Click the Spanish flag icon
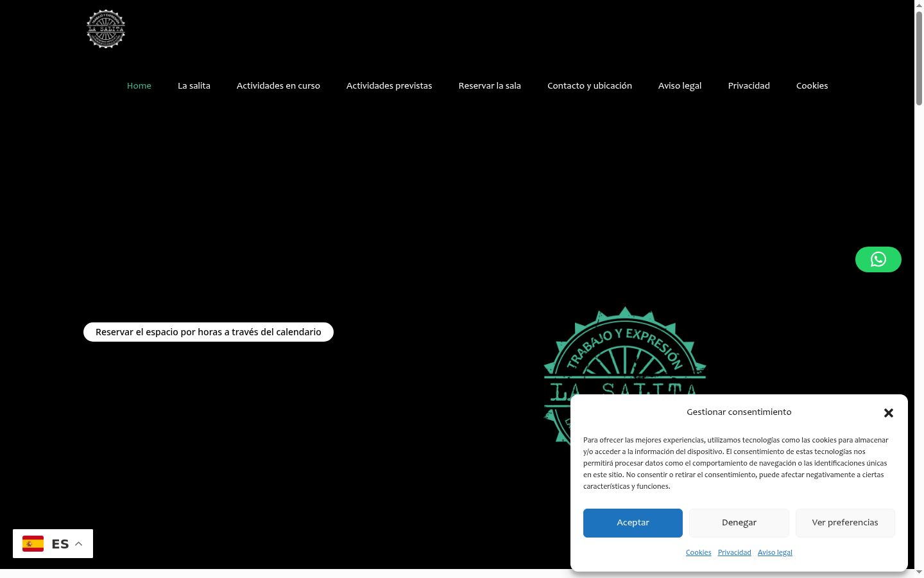924x578 pixels. coord(33,544)
